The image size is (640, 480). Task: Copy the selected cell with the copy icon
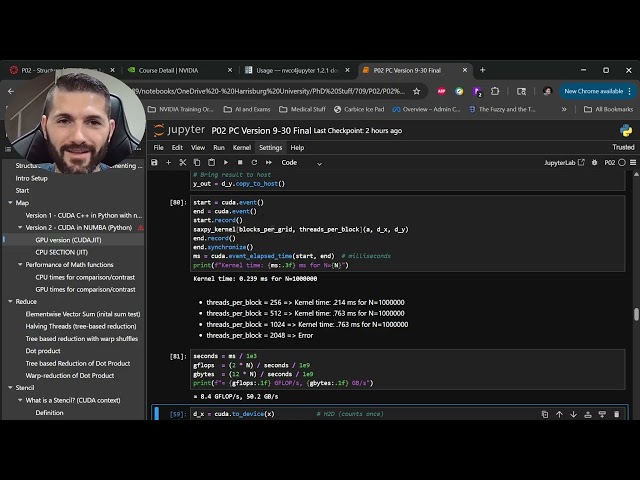pyautogui.click(x=197, y=162)
